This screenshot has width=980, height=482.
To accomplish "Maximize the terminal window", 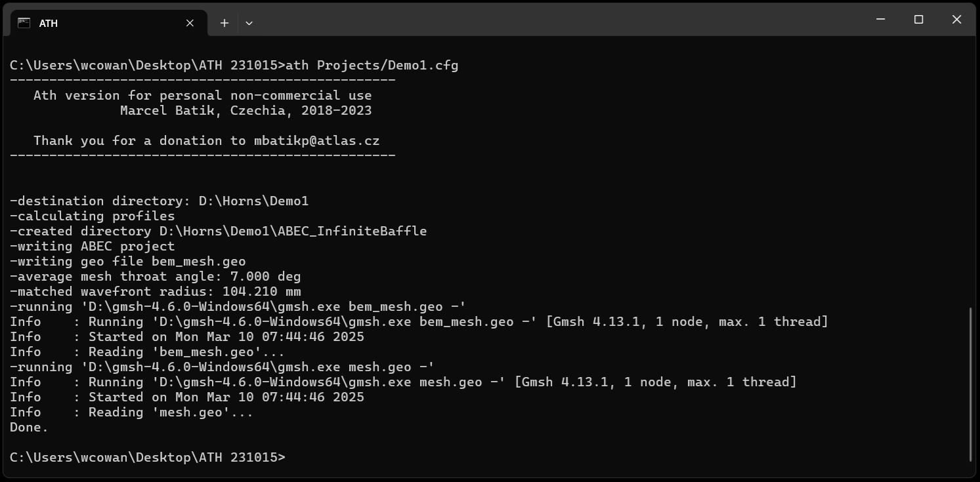I will [x=919, y=20].
